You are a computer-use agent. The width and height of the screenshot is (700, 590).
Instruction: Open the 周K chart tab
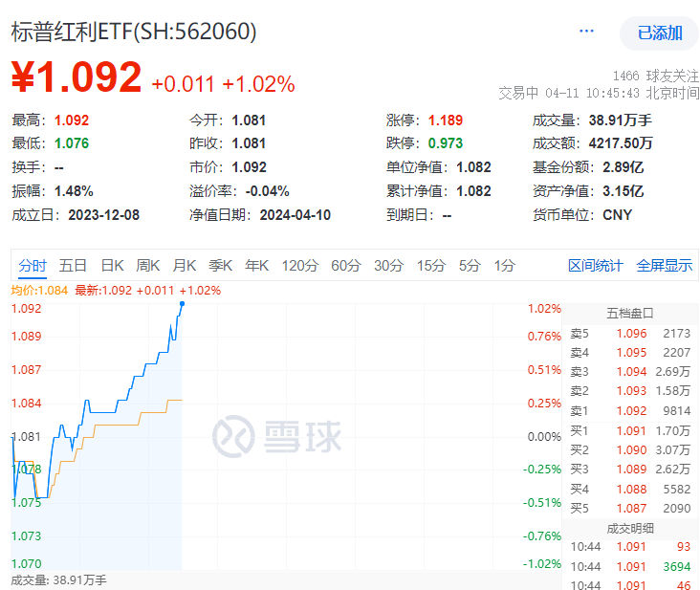point(148,266)
